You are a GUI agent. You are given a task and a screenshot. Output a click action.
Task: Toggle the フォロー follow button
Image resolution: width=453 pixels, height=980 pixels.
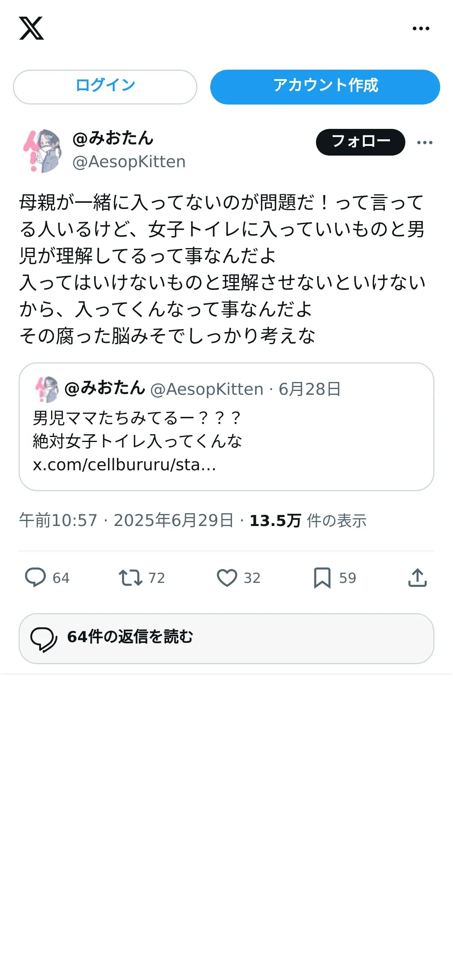[x=360, y=142]
